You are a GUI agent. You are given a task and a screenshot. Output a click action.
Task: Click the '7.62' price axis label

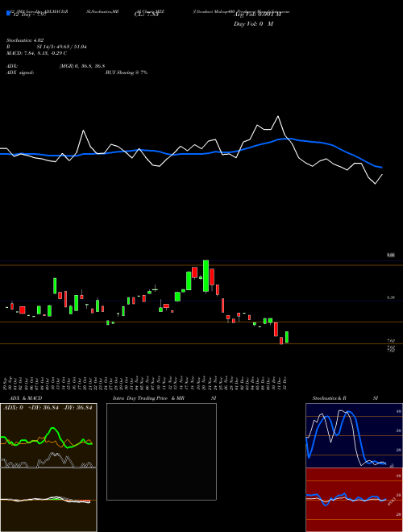tap(391, 341)
